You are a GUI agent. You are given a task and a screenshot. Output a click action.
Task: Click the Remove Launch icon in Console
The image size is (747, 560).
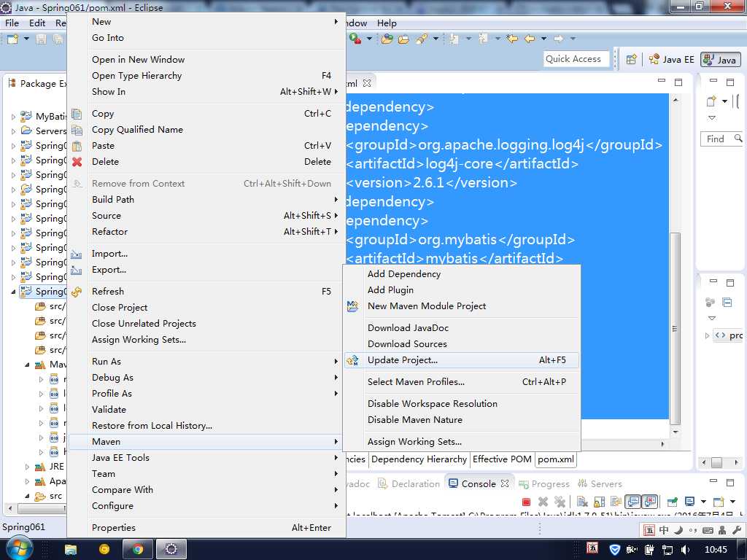pyautogui.click(x=543, y=502)
